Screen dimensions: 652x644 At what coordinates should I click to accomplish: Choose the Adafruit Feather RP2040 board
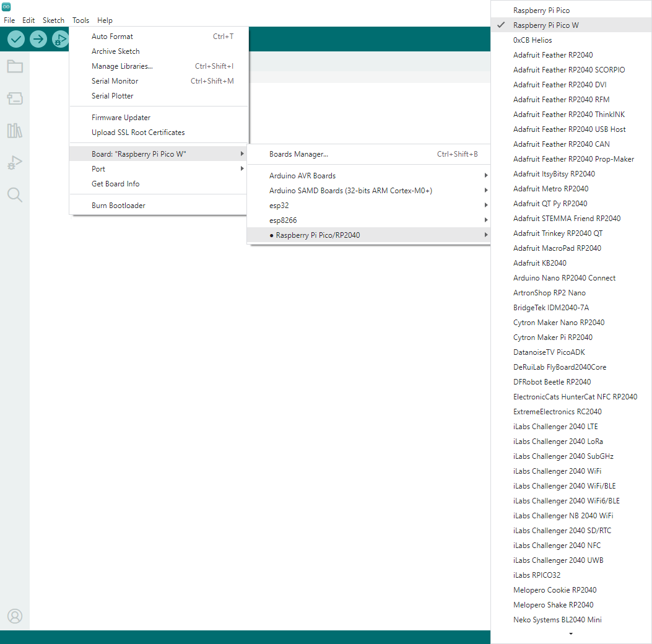pos(572,55)
